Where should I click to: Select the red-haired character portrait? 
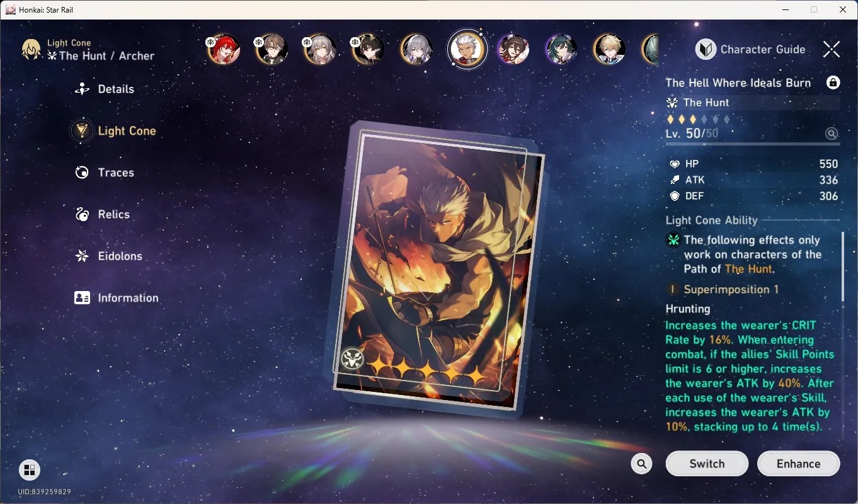click(x=224, y=49)
